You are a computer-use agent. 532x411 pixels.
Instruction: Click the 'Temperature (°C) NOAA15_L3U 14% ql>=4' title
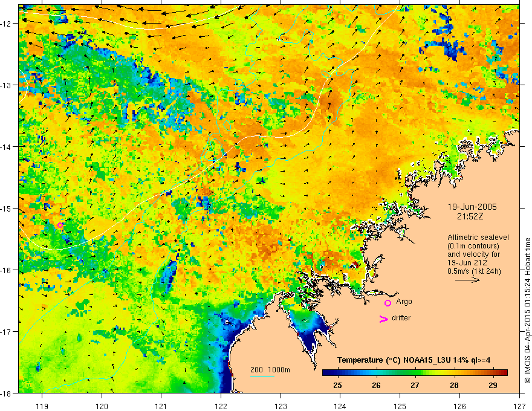[x=414, y=360]
